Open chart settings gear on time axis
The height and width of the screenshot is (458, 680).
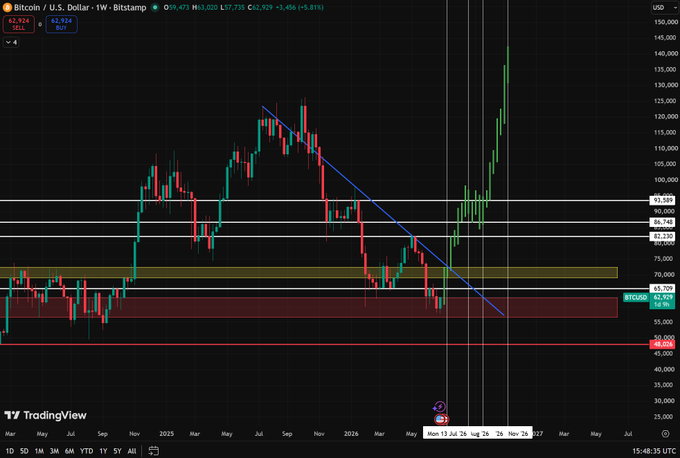666,433
